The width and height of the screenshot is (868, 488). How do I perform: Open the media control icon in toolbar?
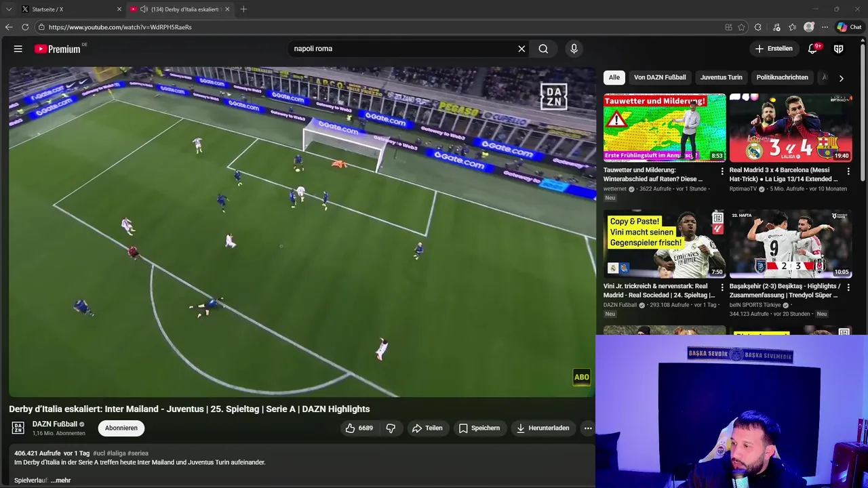776,27
